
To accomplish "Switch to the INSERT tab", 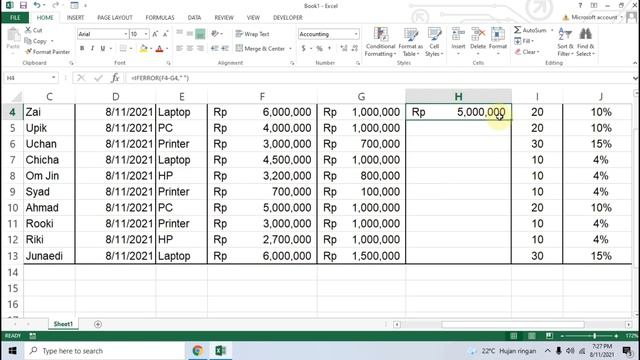I will click(75, 18).
